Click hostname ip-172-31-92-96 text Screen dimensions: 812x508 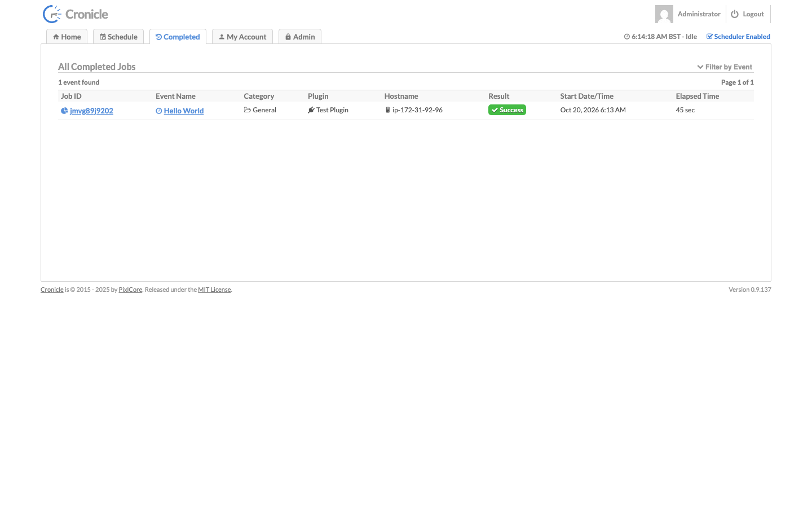pos(417,110)
